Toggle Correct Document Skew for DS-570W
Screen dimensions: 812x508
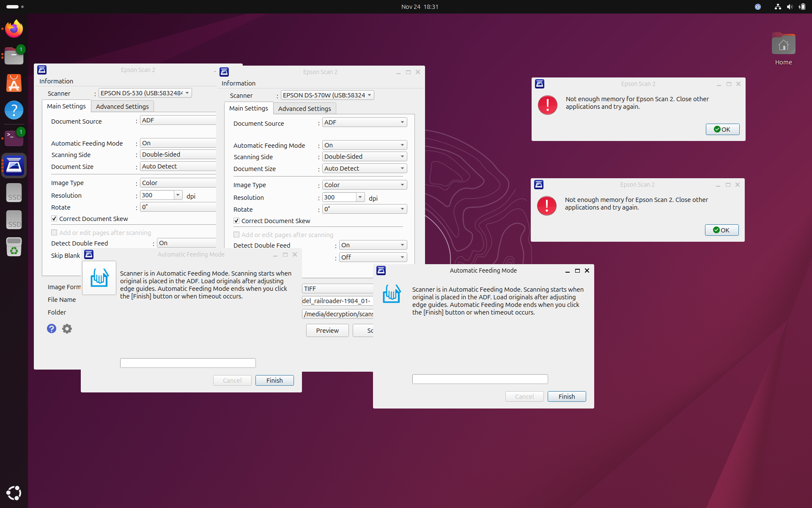click(236, 221)
